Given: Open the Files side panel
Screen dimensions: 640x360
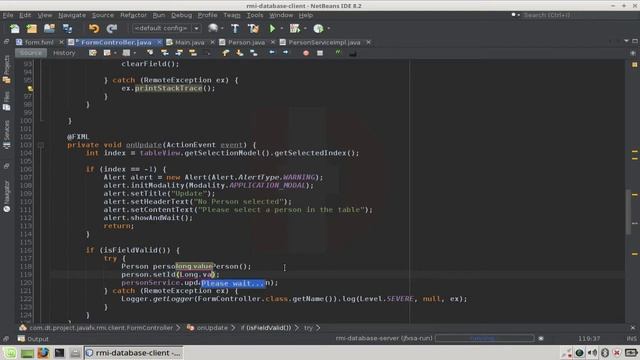Looking at the screenshot, I should pos(7,101).
